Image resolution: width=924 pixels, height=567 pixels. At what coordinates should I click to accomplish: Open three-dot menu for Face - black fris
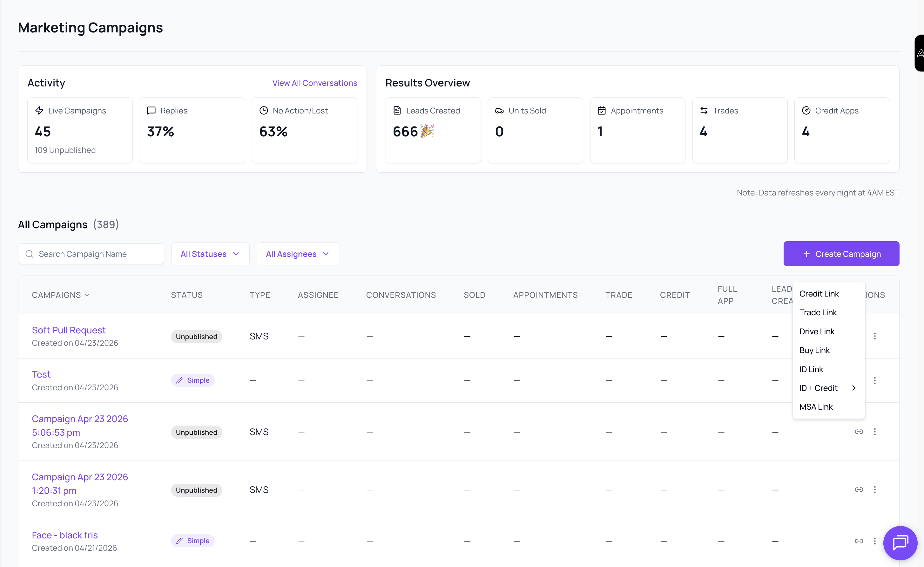pos(875,541)
